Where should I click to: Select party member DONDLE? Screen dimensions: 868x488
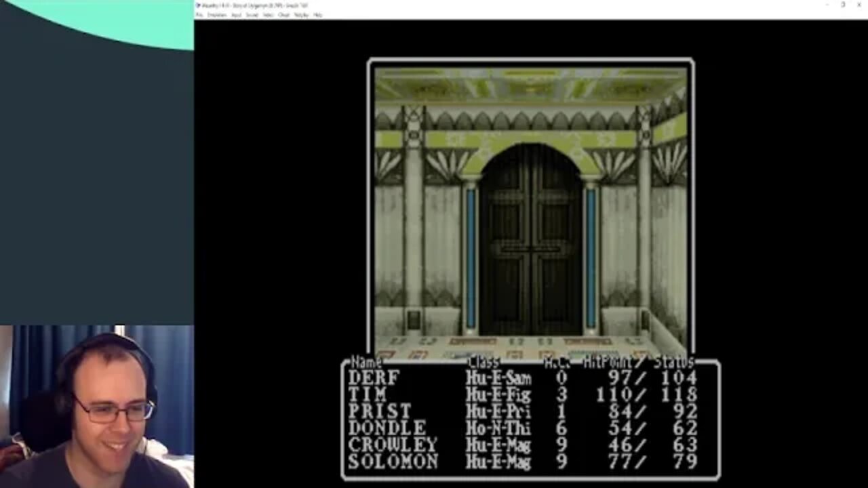coord(387,429)
